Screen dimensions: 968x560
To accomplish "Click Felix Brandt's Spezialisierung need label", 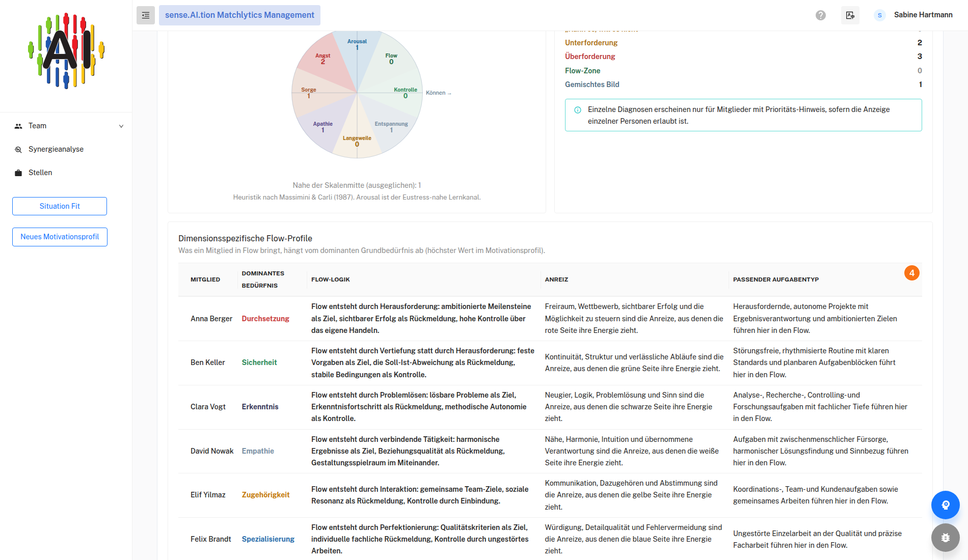I will (268, 539).
